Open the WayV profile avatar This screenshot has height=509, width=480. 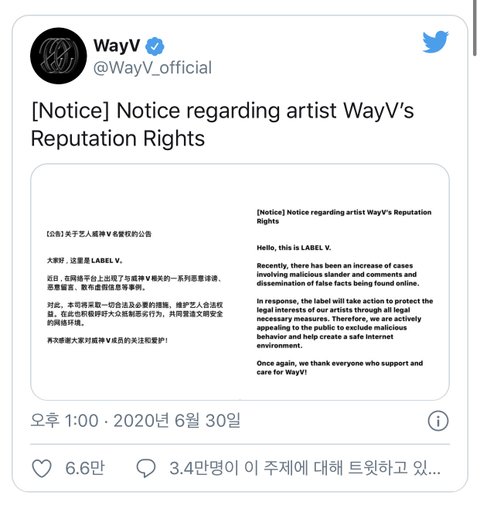pyautogui.click(x=58, y=56)
